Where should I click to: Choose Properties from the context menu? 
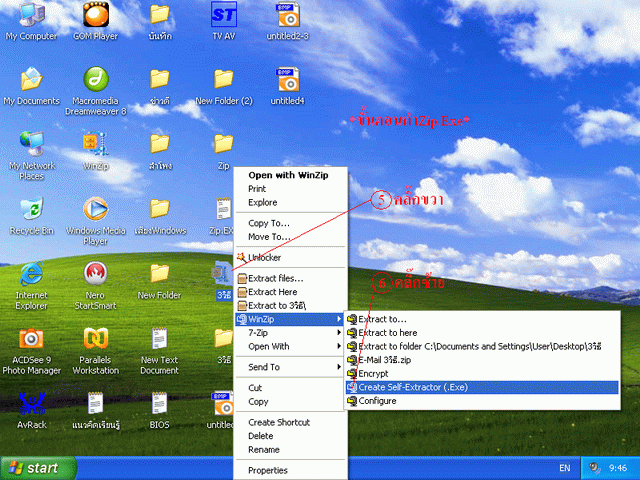pos(291,471)
